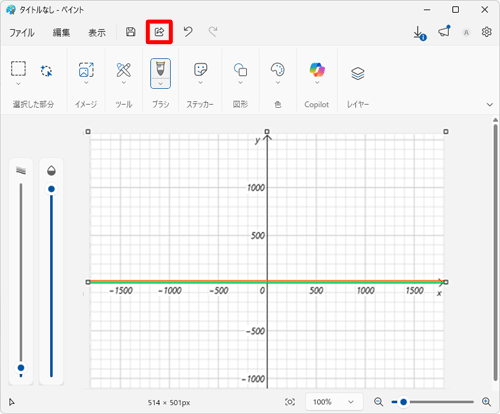Viewport: 500px width, 414px height.
Task: Open the ファイル menu
Action: click(x=22, y=33)
